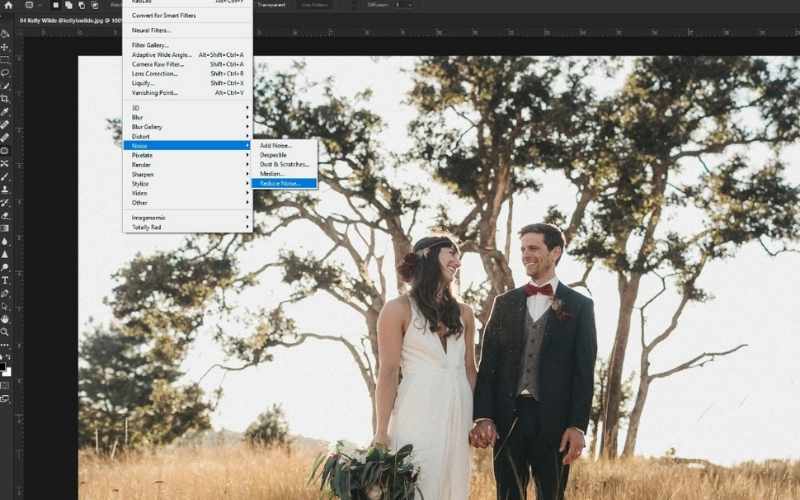Expand the highlighted Noise submenu entry
Viewport: 800px width, 500px height.
point(188,145)
